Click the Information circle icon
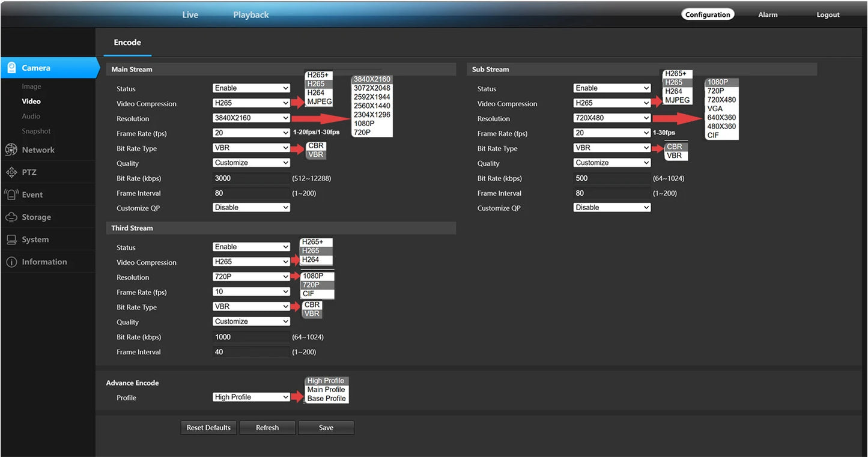868x457 pixels. pyautogui.click(x=11, y=262)
